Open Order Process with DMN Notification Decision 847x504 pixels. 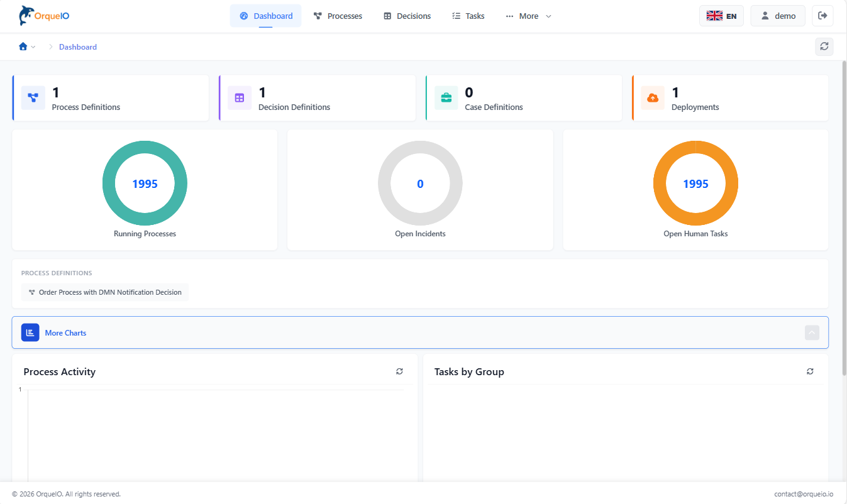(x=105, y=292)
